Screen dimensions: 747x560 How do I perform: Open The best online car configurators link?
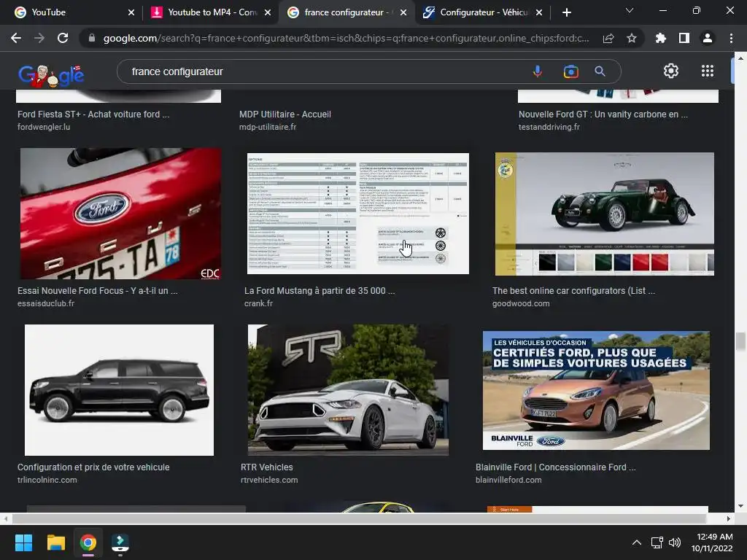pyautogui.click(x=573, y=290)
